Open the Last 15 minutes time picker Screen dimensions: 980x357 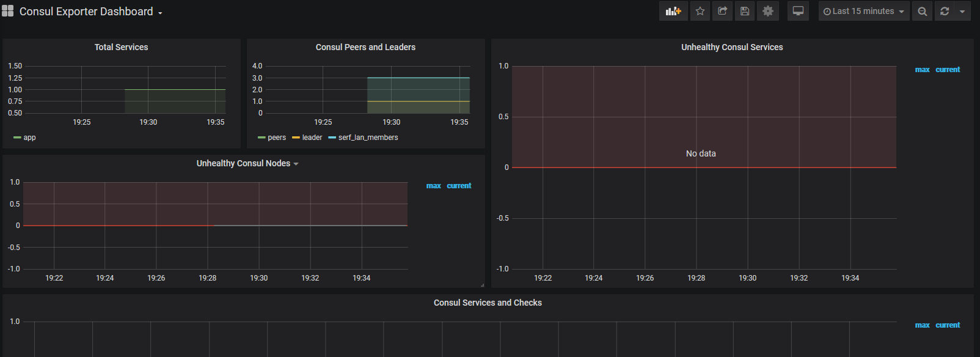click(864, 11)
